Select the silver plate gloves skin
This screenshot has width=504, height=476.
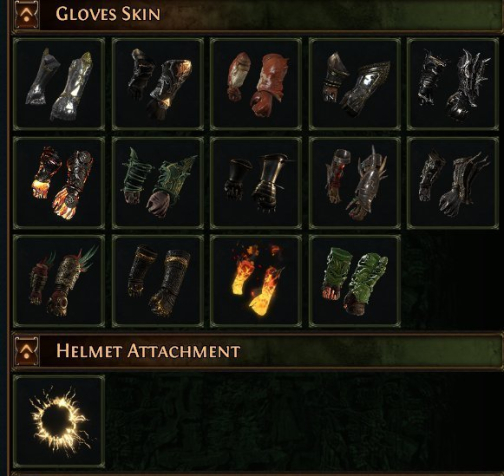[x=59, y=84]
